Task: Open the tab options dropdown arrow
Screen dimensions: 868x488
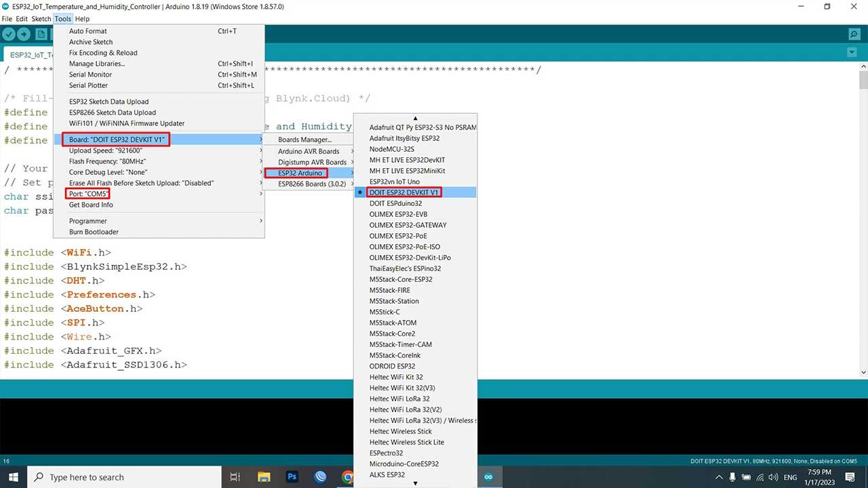Action: 852,53
